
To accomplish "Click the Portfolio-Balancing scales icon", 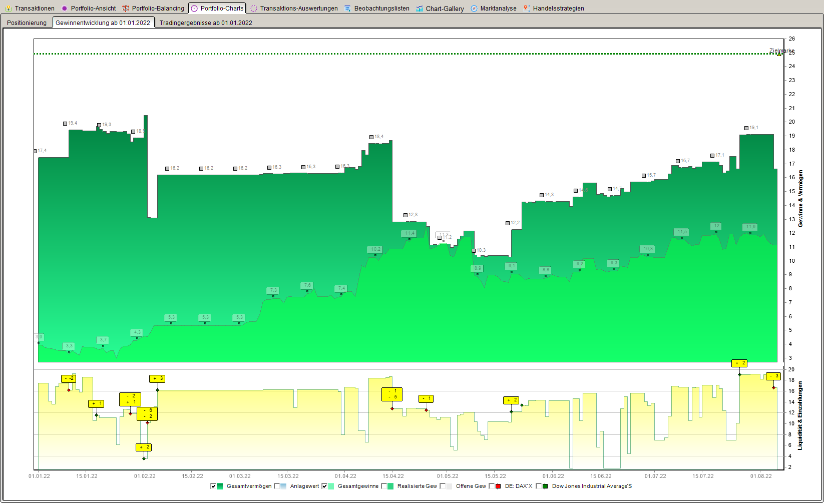I will pos(126,8).
